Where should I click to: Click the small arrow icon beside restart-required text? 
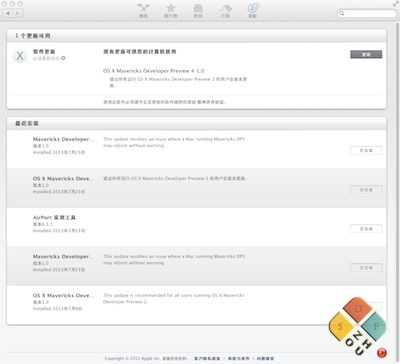tap(63, 58)
